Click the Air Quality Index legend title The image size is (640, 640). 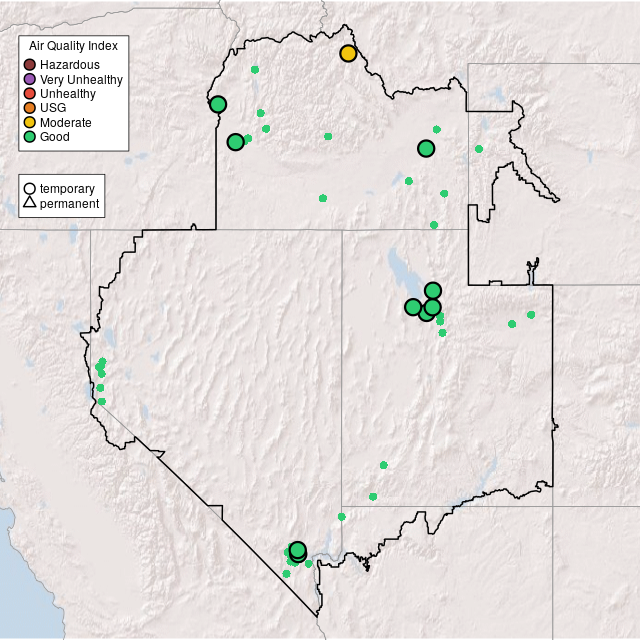tap(74, 46)
